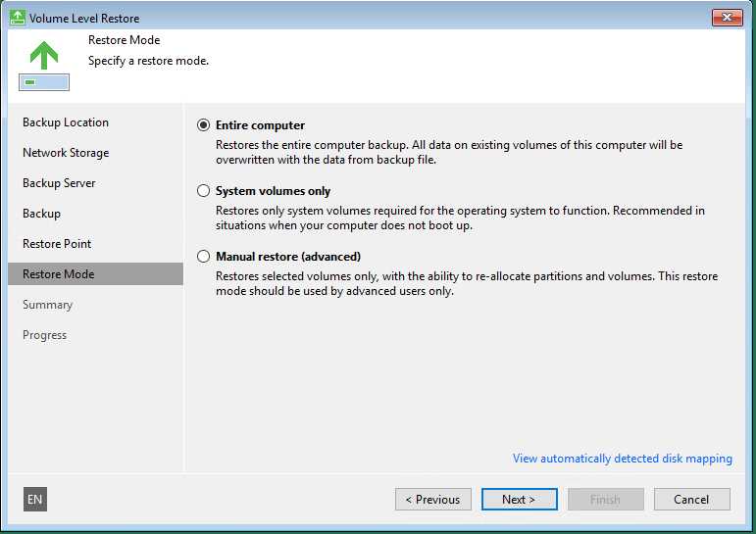
Task: Select Manual restore (advanced) radio button
Action: 203,257
